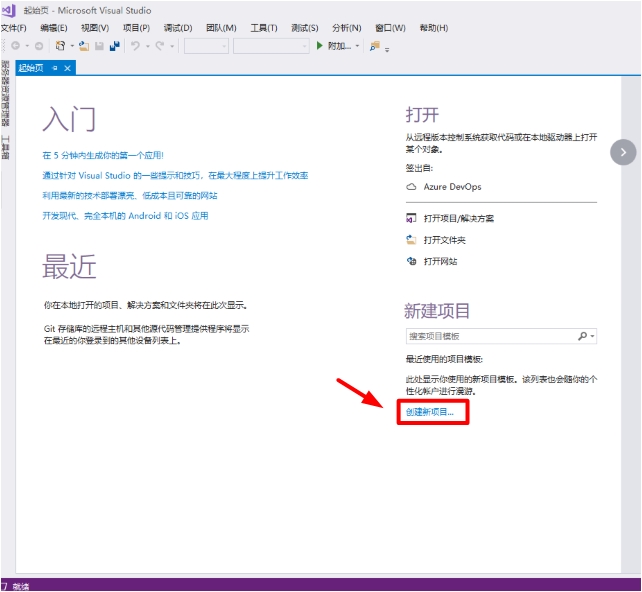
Task: Click the round right-arrow expand button
Action: [623, 152]
